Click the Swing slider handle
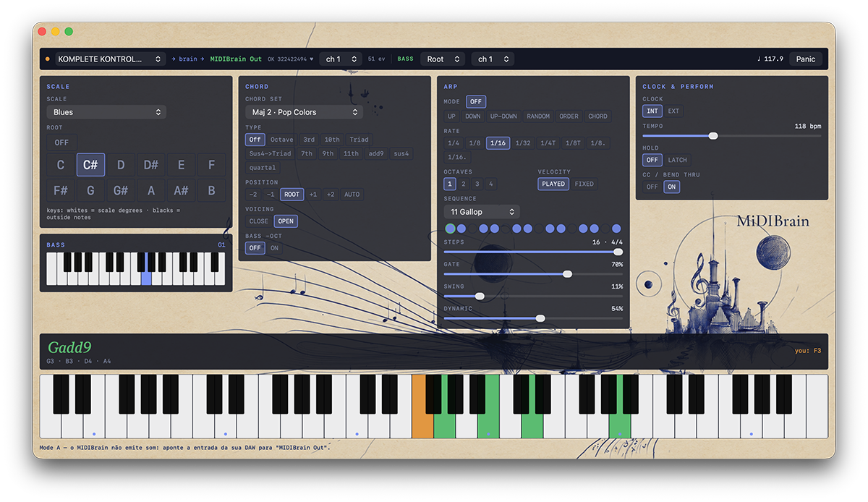The height and width of the screenshot is (502, 868). click(x=480, y=296)
